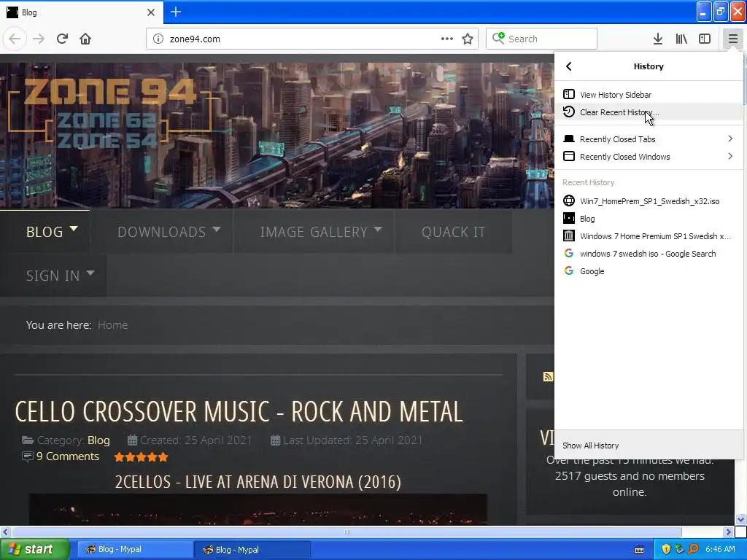Screen dimensions: 747x560
Task: Click the five-star rating
Action: point(141,457)
